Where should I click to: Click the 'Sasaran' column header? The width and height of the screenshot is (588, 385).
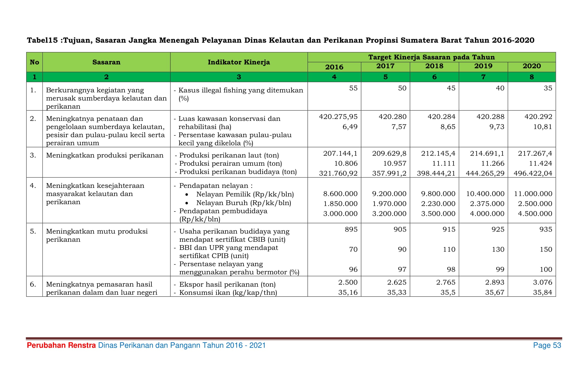(106, 62)
